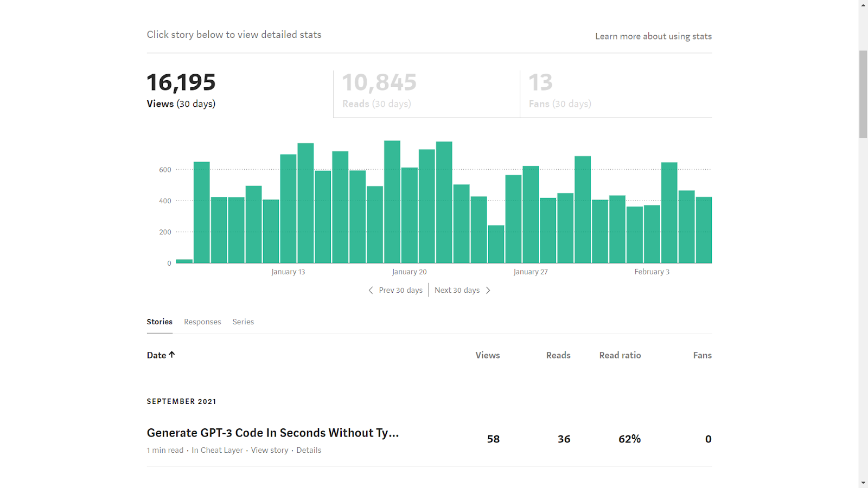
Task: Click the 16,195 views number
Action: 181,82
